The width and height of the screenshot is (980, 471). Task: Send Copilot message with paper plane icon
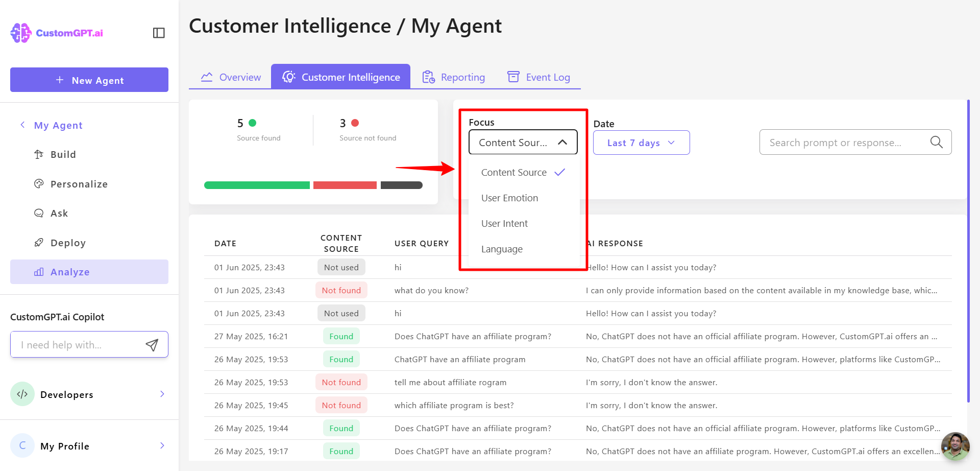pos(152,345)
